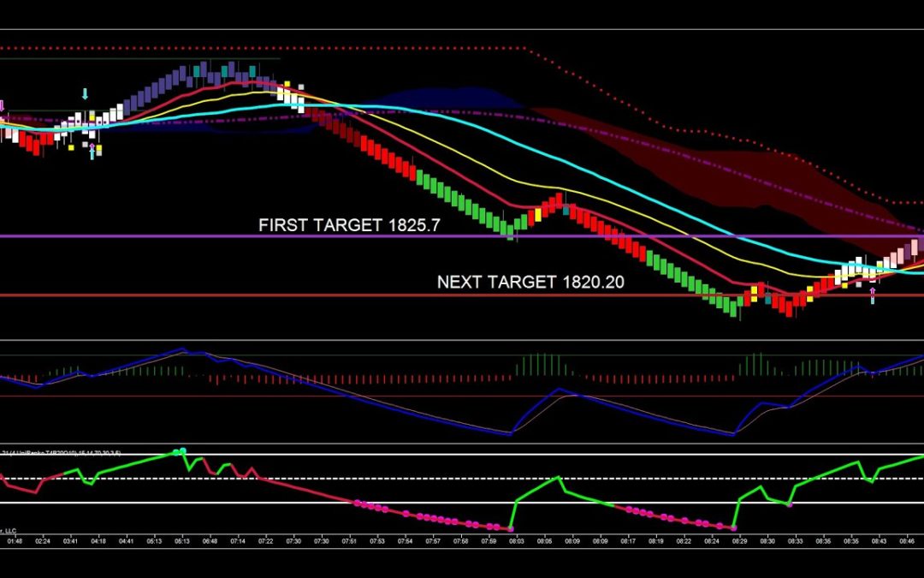The height and width of the screenshot is (578, 924).
Task: Select the yellow square marker above the white candles at the peak
Action: pyautogui.click(x=287, y=85)
